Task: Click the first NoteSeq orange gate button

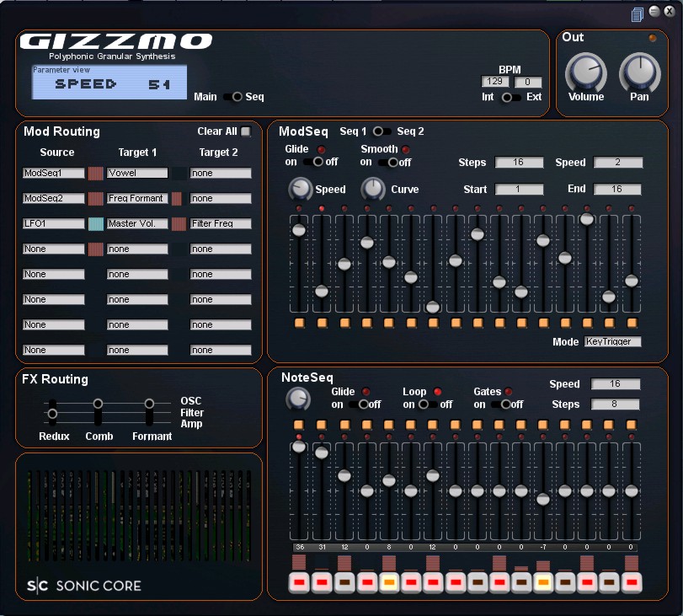Action: (299, 425)
